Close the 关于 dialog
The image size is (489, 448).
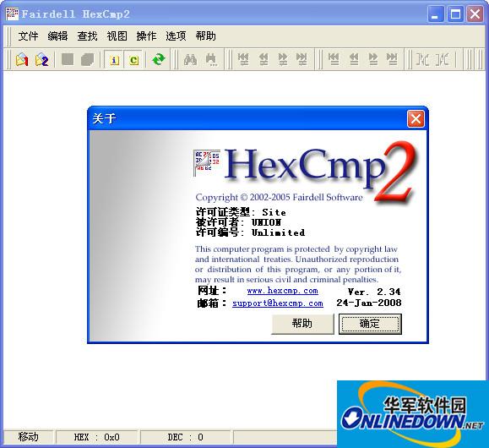point(416,119)
